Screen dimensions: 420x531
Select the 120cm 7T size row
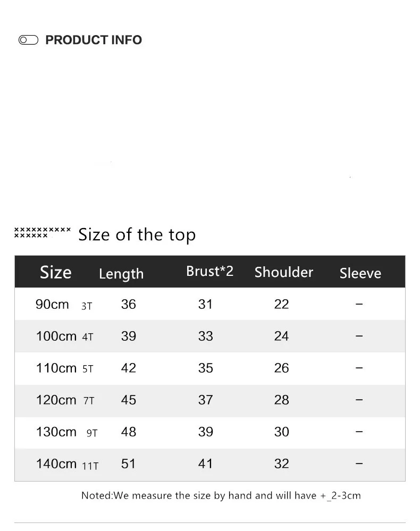pos(210,400)
